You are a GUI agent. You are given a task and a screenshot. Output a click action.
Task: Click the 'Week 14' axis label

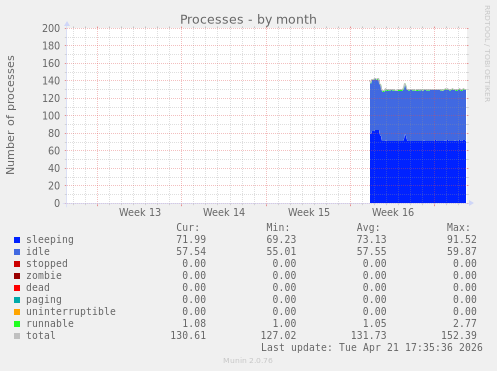(x=224, y=212)
